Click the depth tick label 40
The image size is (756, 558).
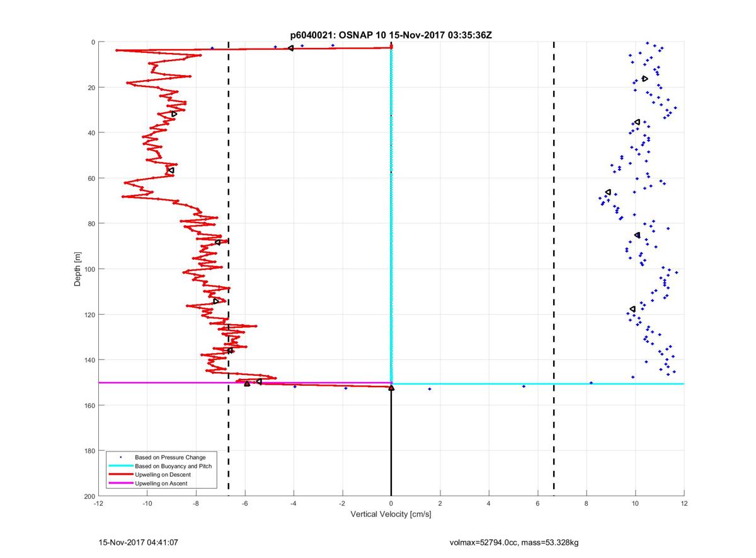[91, 133]
